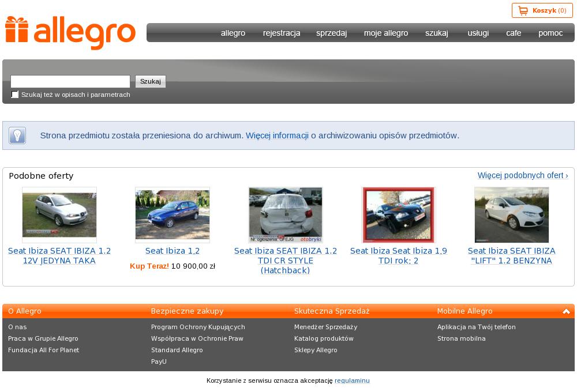Open 'Katalog produktów' footer link
Image resolution: width=577 pixels, height=392 pixels.
coord(324,338)
